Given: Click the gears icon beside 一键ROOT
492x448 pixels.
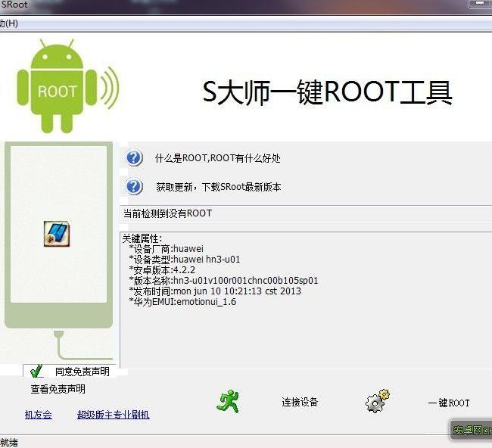Looking at the screenshot, I should click(378, 401).
